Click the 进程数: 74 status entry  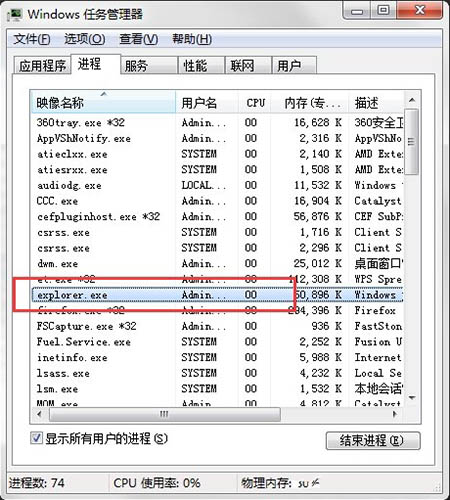[x=37, y=483]
